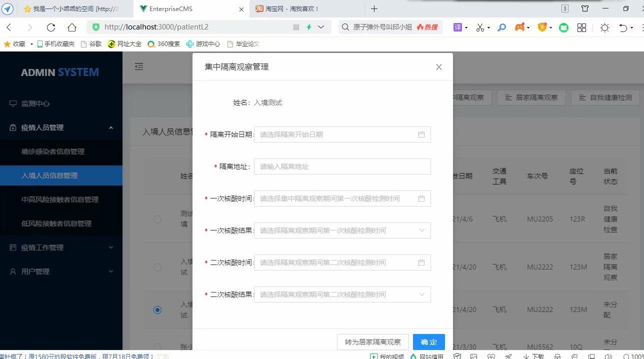The height and width of the screenshot is (359, 644).
Task: Click the browser forward arrow
Action: [x=29, y=27]
